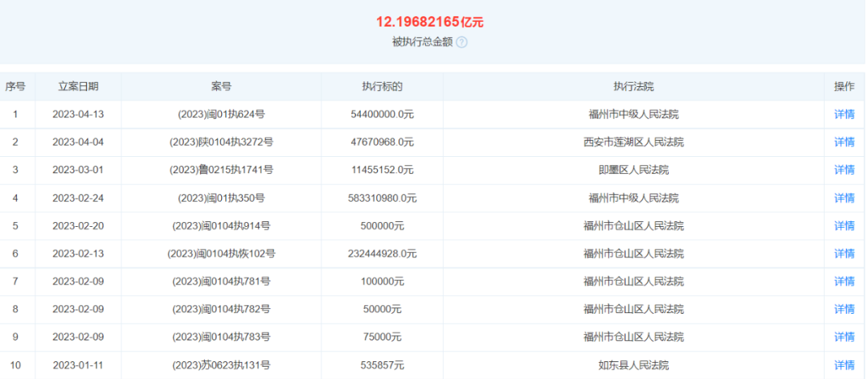
Task: Open 详情 for case (2023)闽0104执782号
Action: (844, 309)
